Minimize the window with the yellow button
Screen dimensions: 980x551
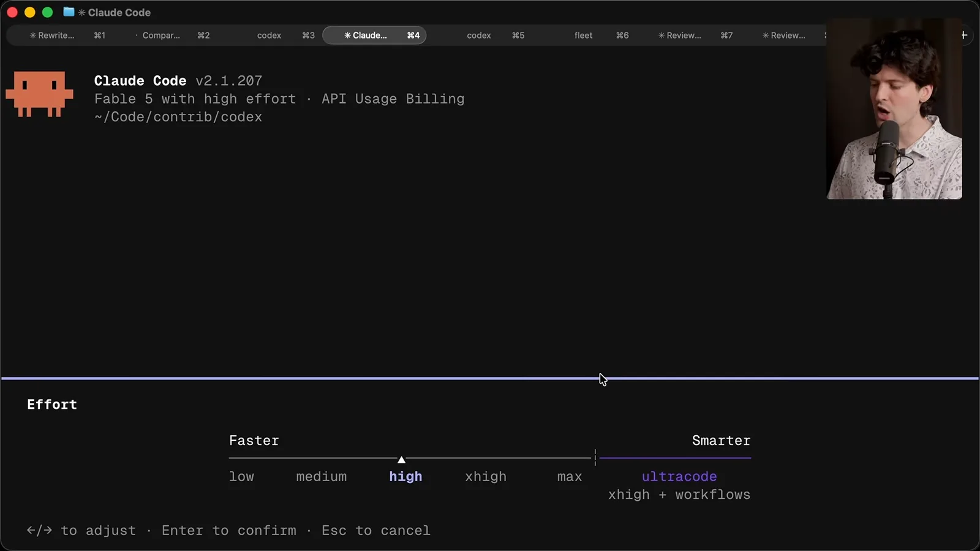coord(29,12)
